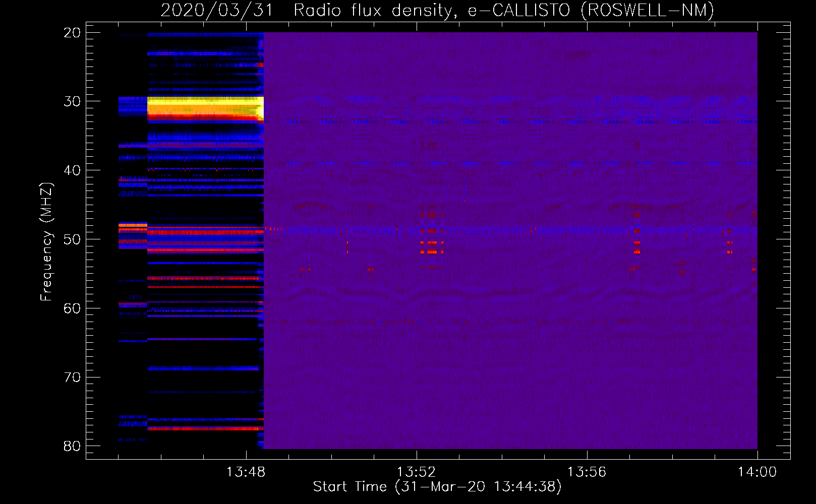This screenshot has width=816, height=504.
Task: Click the 14:00 time tick label
Action: 757,472
